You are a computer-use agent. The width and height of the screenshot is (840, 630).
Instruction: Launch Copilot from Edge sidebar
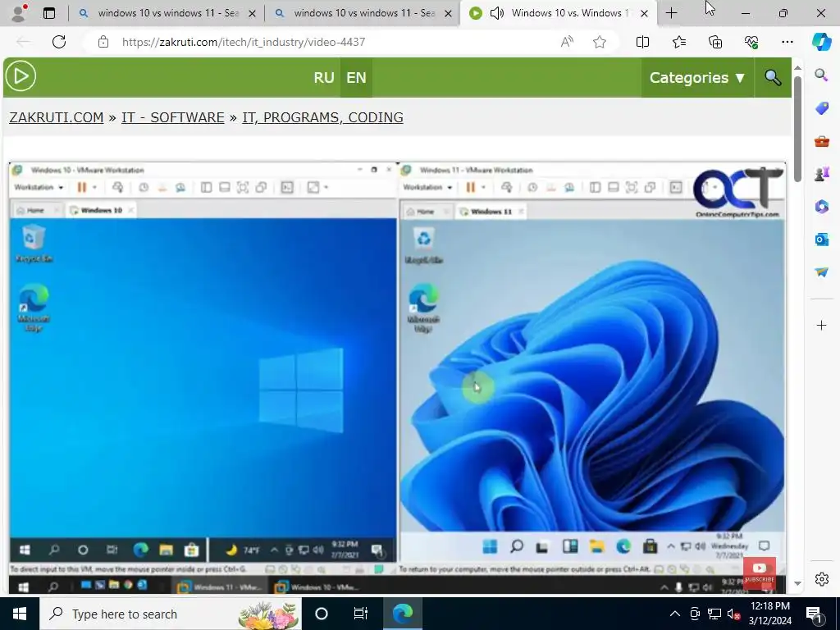pos(821,42)
